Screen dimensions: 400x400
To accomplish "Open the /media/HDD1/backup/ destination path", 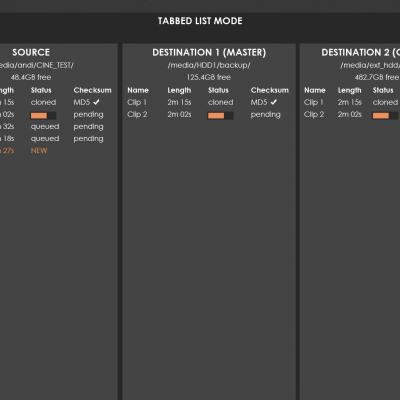I will pyautogui.click(x=209, y=65).
